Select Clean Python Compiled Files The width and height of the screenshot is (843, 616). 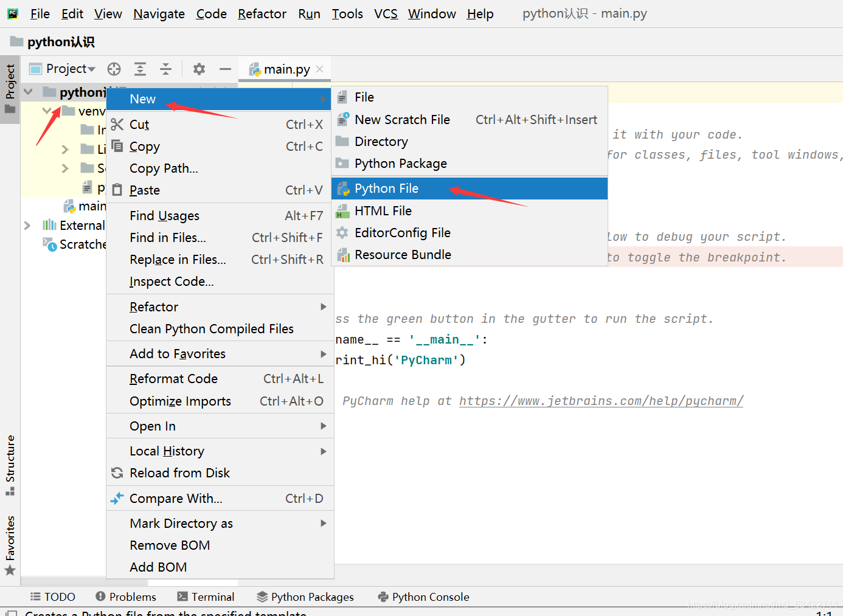point(220,328)
